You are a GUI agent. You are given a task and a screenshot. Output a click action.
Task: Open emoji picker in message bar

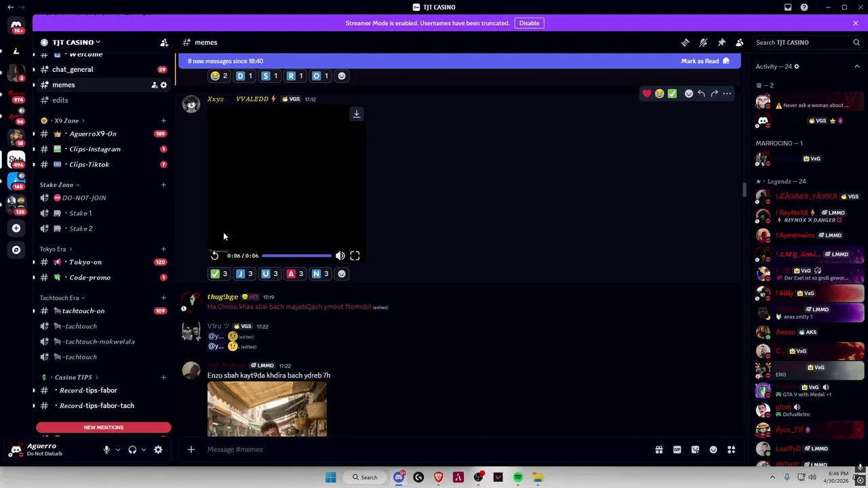pyautogui.click(x=713, y=449)
